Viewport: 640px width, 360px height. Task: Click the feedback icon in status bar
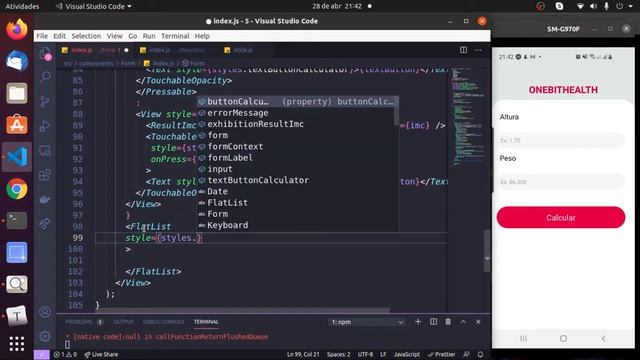click(x=466, y=354)
